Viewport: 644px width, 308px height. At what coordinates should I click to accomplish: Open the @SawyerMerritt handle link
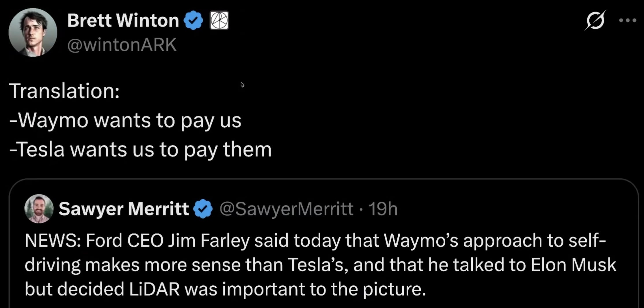point(286,209)
